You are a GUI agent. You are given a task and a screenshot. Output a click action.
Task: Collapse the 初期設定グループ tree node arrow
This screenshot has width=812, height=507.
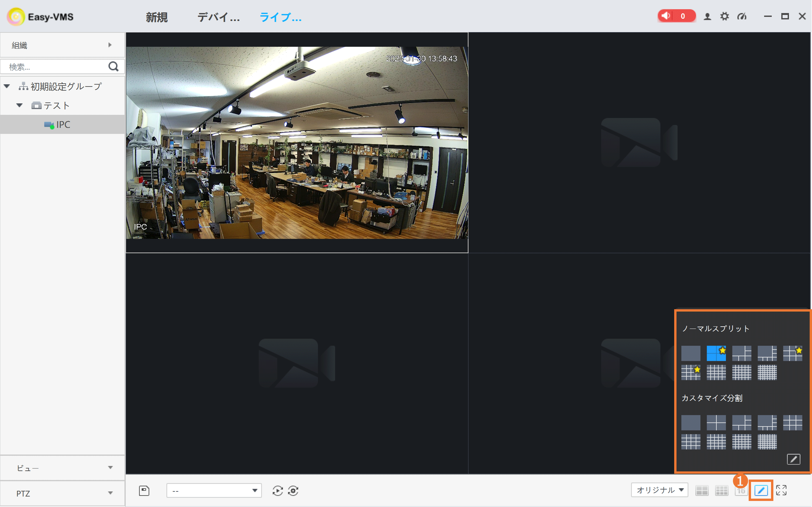point(7,86)
